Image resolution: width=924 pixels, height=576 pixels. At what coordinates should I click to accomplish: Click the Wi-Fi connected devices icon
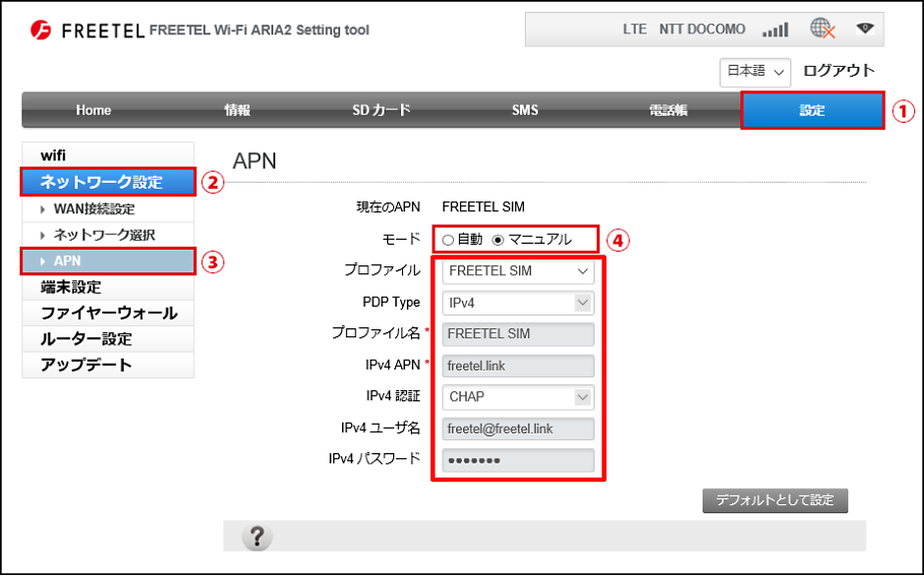[x=864, y=28]
